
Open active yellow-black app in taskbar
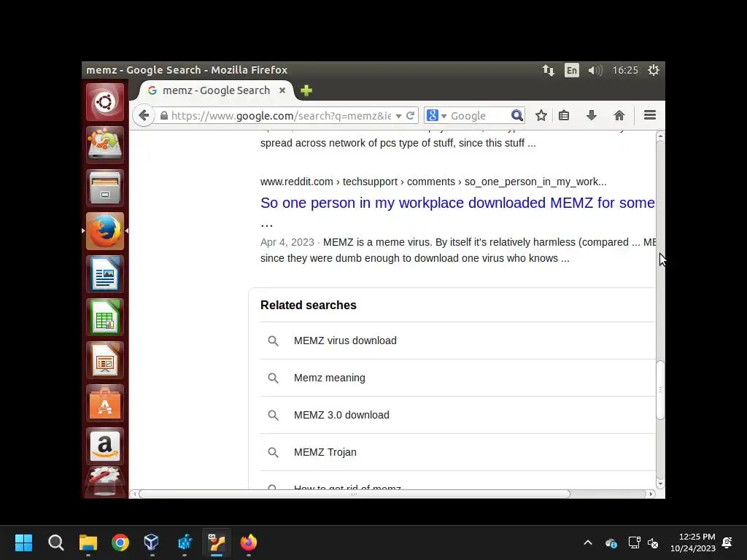217,542
